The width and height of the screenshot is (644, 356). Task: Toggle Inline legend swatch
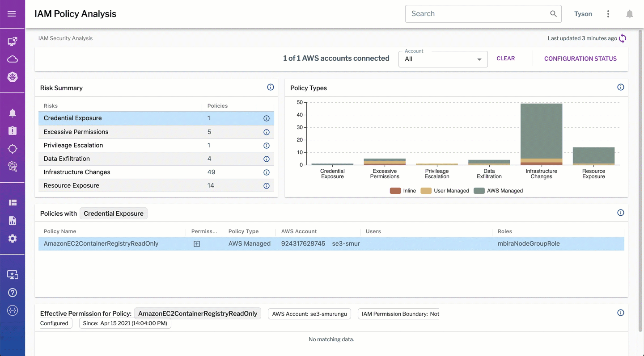point(395,191)
